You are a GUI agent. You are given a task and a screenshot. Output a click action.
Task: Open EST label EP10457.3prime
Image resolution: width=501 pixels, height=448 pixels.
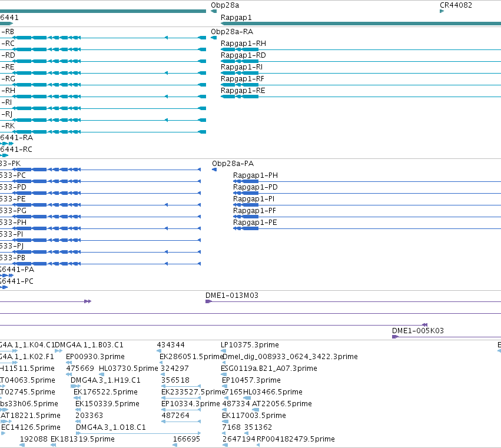click(251, 380)
